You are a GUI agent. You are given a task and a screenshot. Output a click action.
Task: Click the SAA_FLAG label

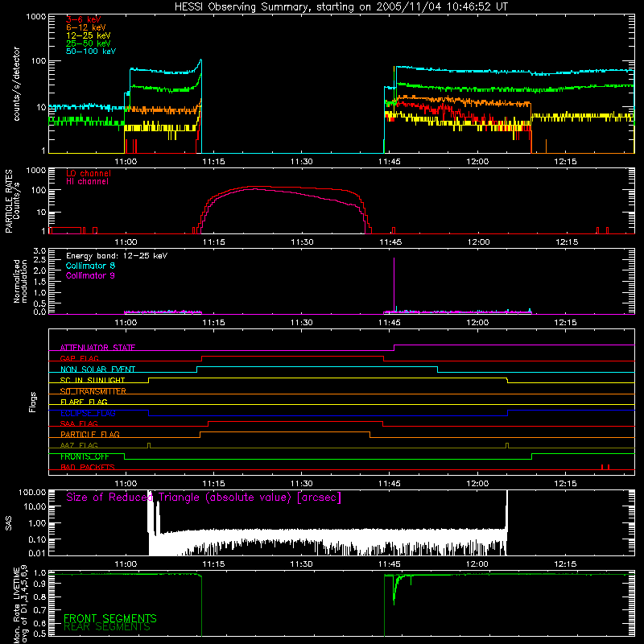click(79, 423)
